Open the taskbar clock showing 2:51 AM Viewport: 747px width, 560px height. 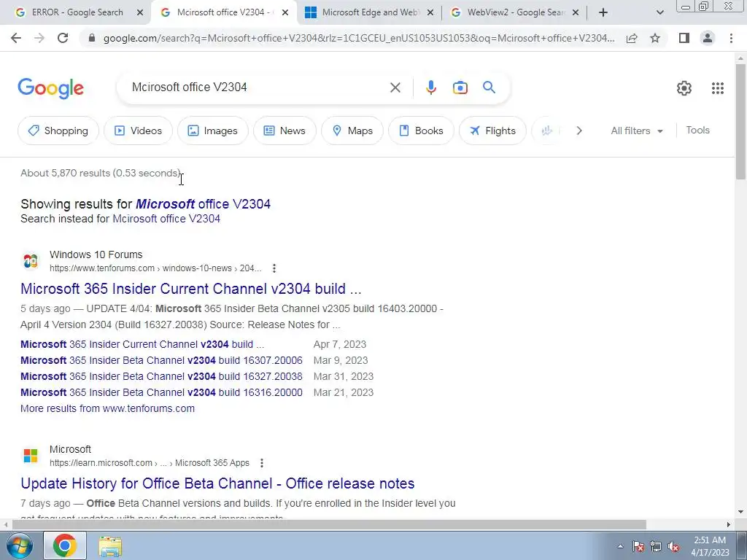tap(711, 546)
